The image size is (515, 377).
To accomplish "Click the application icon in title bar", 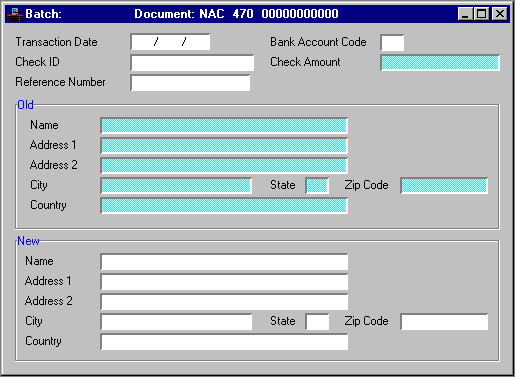I will coord(15,14).
